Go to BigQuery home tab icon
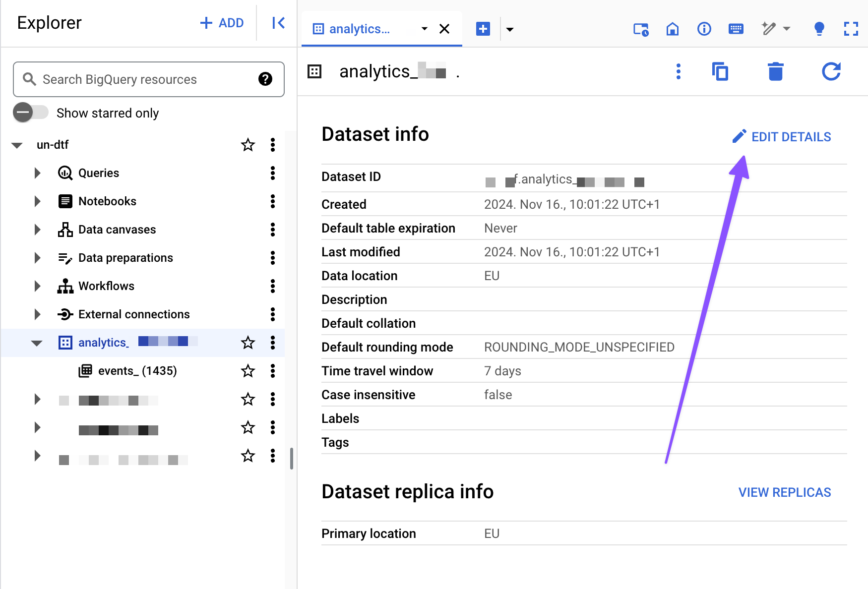Viewport: 868px width, 589px height. (673, 29)
